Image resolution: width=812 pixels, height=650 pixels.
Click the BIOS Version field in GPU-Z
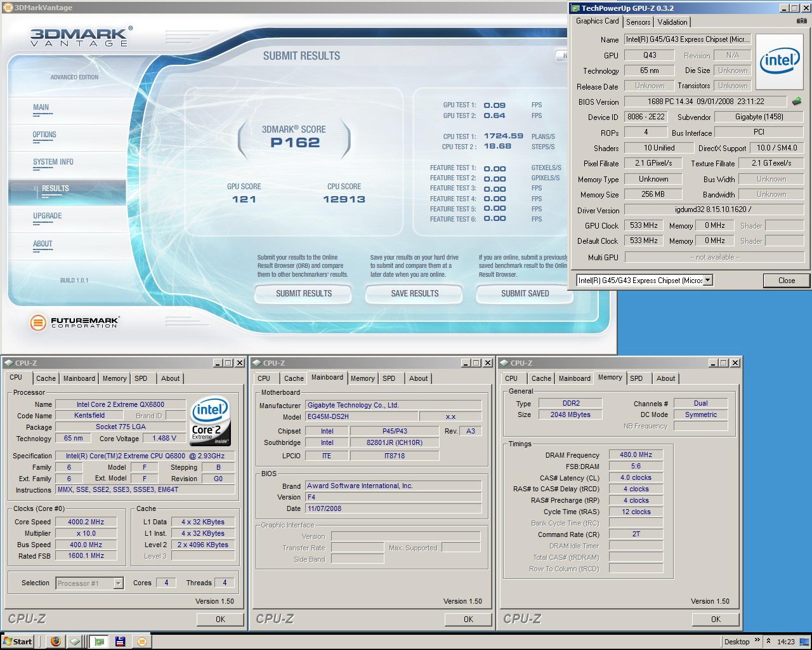pyautogui.click(x=706, y=102)
